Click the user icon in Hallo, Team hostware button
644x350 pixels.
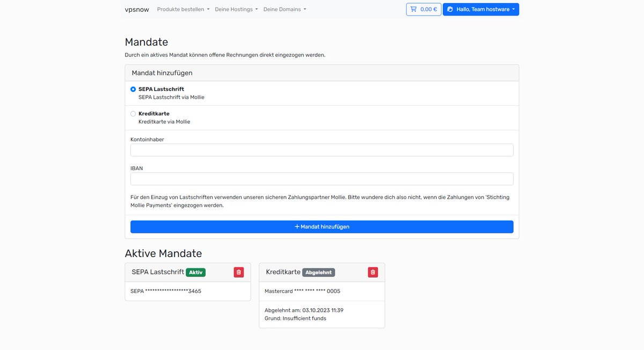point(450,9)
